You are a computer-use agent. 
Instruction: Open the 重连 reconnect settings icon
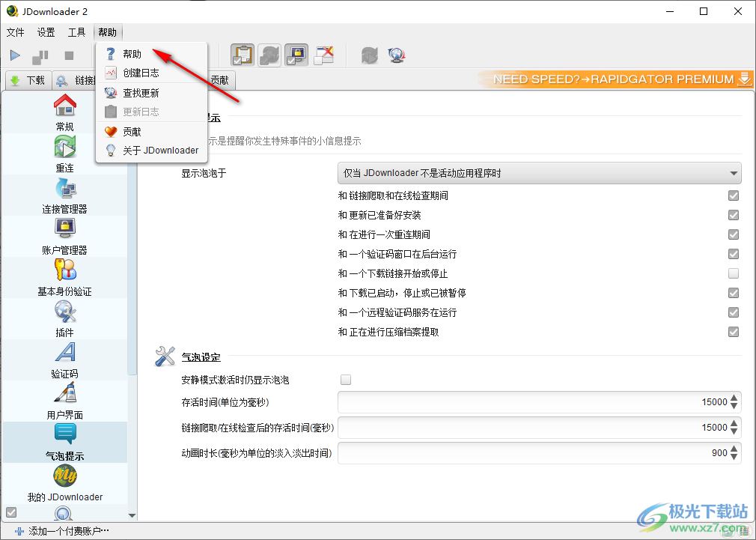point(64,146)
